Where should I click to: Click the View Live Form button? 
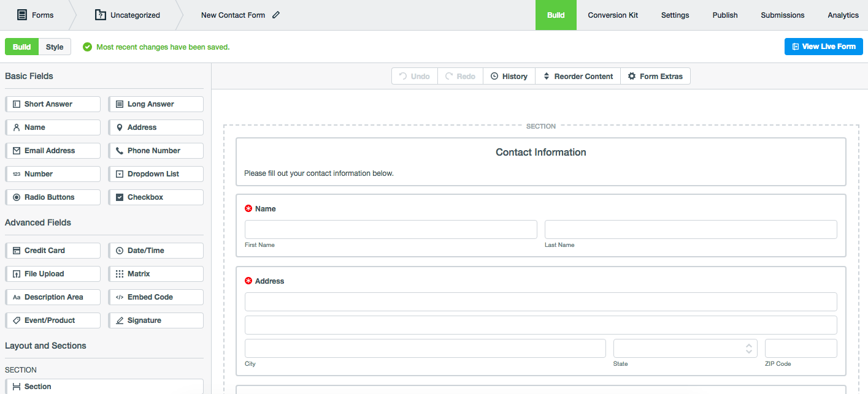click(823, 46)
